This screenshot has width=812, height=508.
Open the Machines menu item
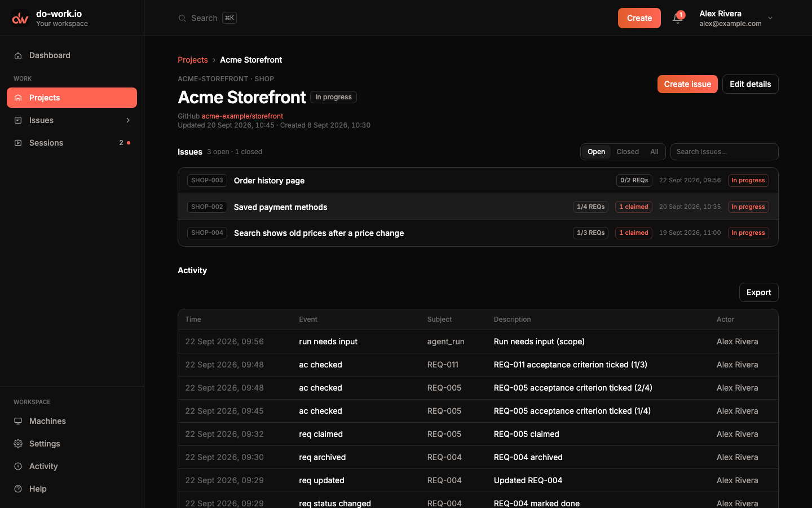pyautogui.click(x=72, y=421)
